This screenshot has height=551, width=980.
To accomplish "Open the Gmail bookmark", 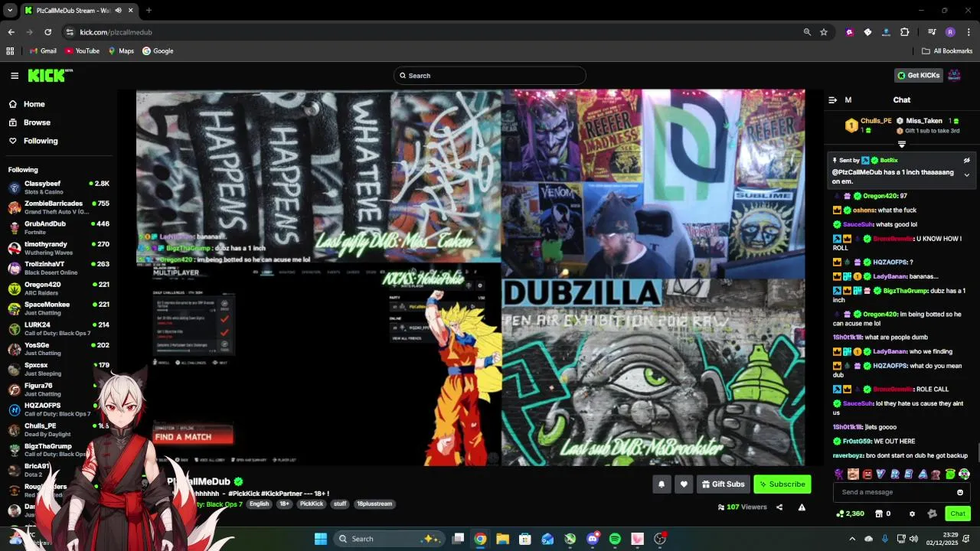I will (43, 51).
